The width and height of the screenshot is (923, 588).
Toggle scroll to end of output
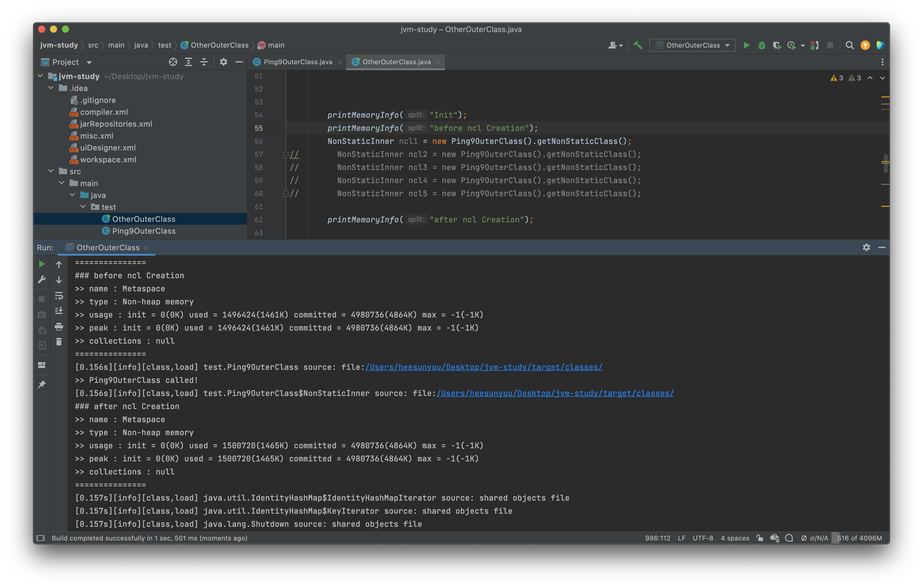59,311
